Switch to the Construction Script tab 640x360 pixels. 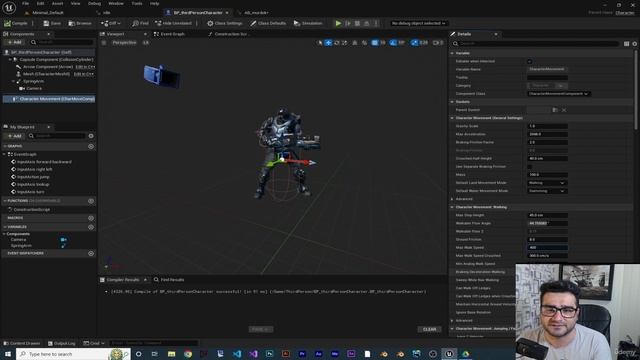[x=228, y=34]
